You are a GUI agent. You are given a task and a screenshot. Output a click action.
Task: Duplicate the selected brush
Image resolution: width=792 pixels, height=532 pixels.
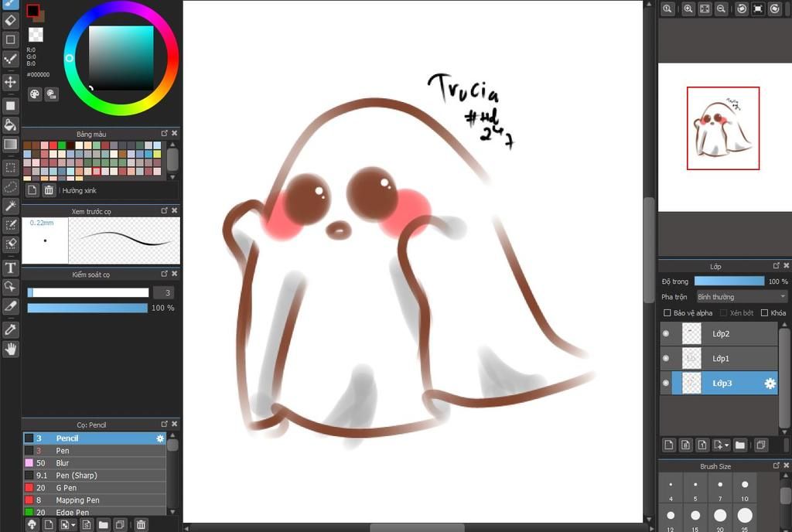coord(120,525)
